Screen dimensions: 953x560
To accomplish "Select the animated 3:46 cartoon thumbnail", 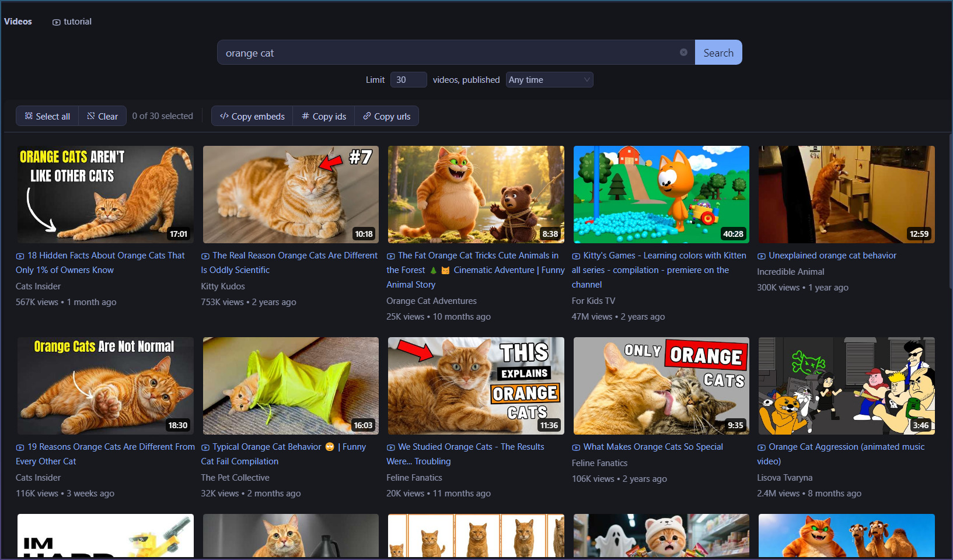I will tap(847, 386).
